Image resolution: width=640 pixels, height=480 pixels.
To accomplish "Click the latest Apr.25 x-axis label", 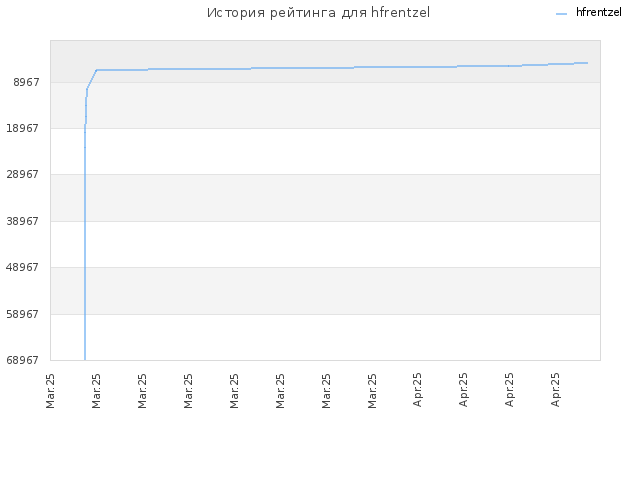I will 555,390.
